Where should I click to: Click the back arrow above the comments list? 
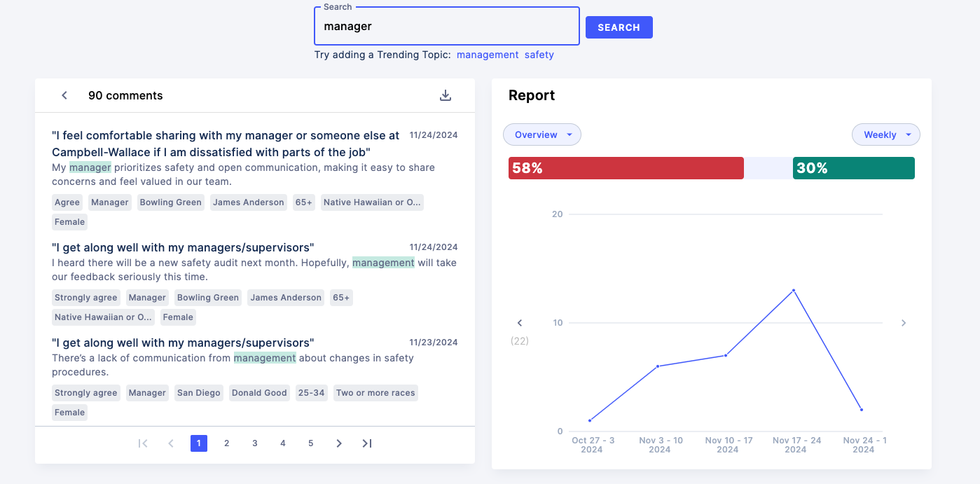[64, 95]
